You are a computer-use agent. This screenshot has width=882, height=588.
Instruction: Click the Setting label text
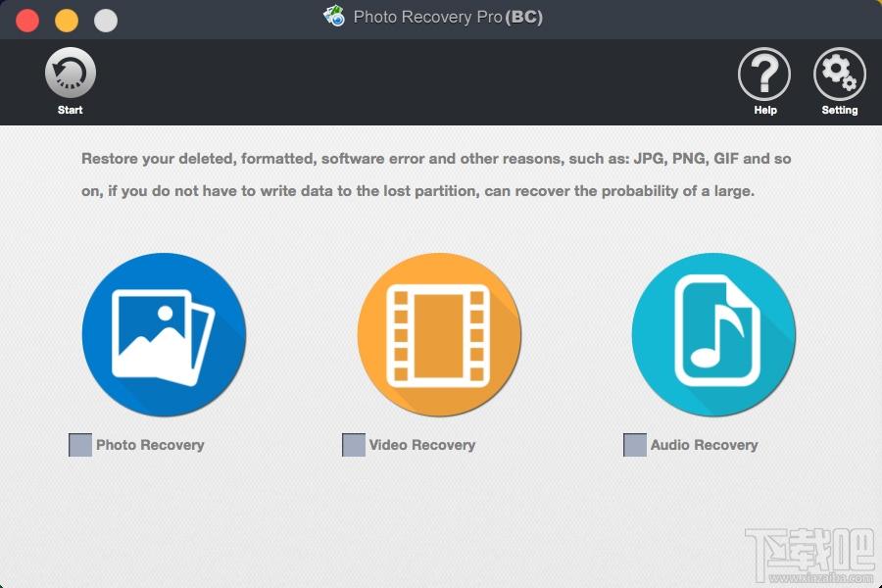tap(839, 111)
